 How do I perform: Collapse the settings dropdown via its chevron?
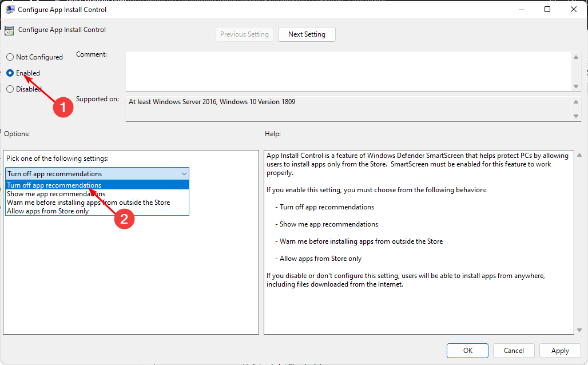coord(184,174)
